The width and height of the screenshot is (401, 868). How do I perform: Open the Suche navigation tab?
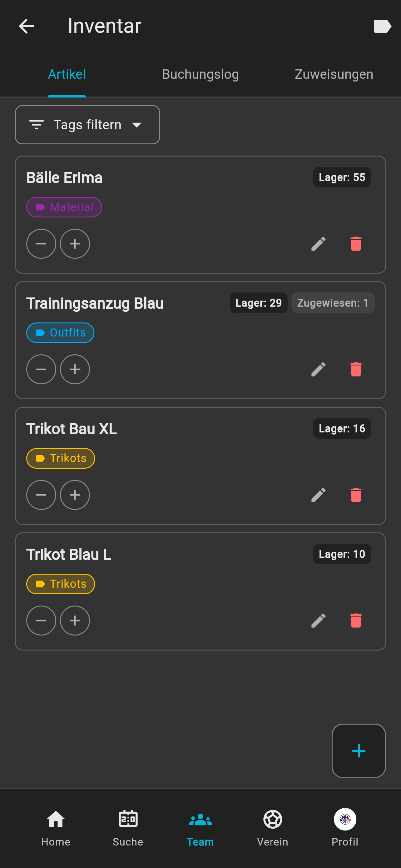coord(128,827)
